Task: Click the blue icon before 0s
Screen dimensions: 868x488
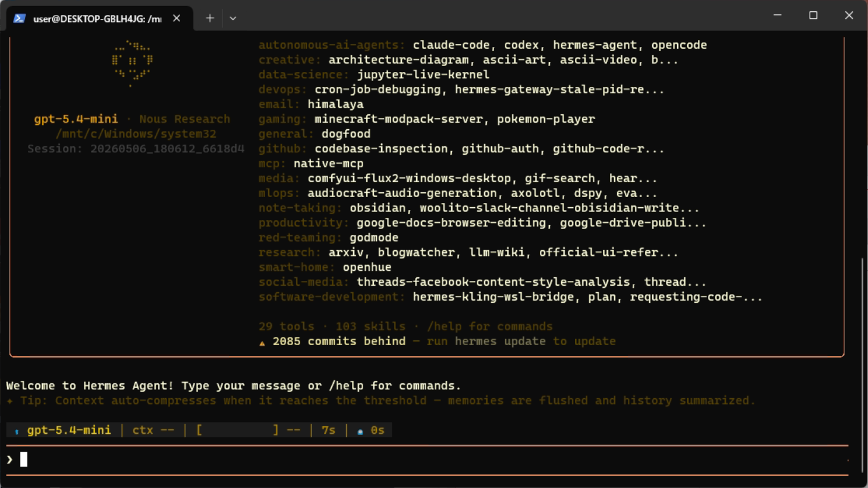Action: [360, 431]
